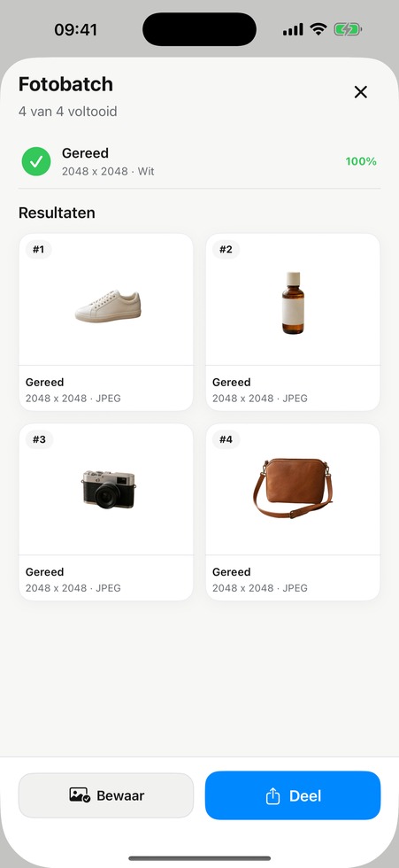The height and width of the screenshot is (868, 399).
Task: Select the #2 badge on bottle card
Action: coord(226,250)
